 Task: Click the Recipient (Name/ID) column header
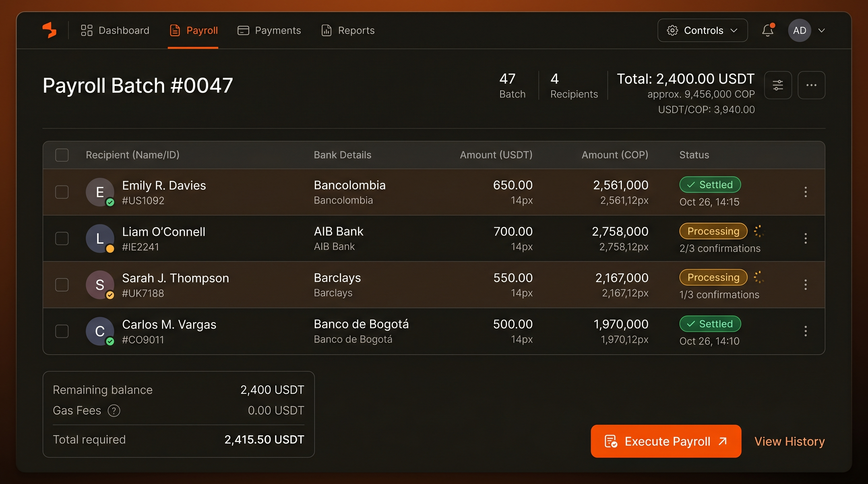pyautogui.click(x=132, y=155)
